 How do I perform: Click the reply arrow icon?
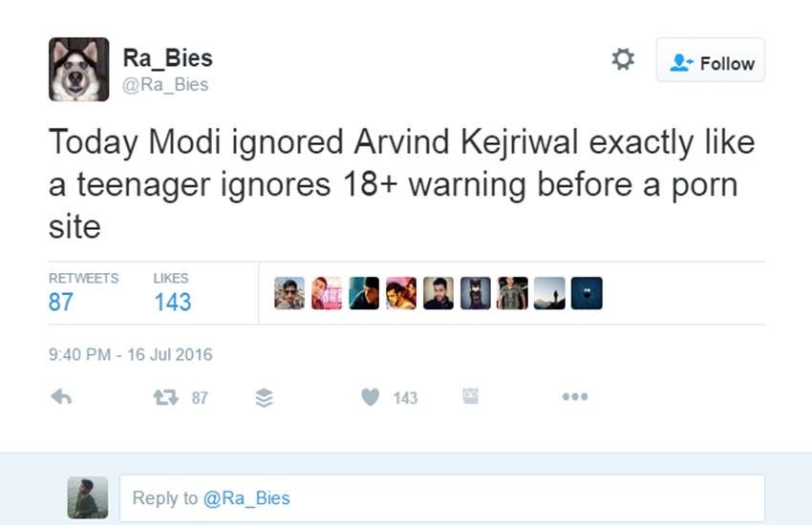tap(61, 397)
